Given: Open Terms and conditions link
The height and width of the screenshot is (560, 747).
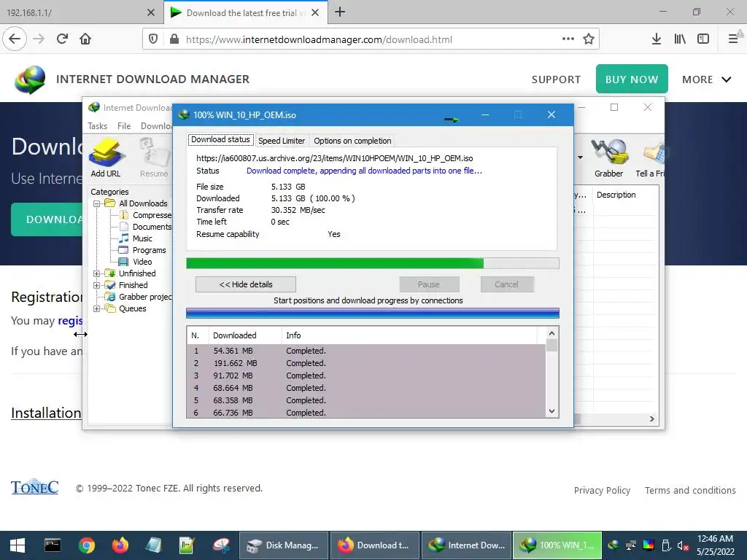Looking at the screenshot, I should (x=690, y=491).
